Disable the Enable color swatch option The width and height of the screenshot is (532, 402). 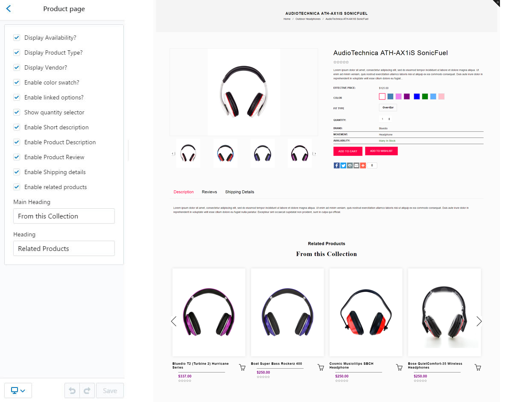(17, 82)
